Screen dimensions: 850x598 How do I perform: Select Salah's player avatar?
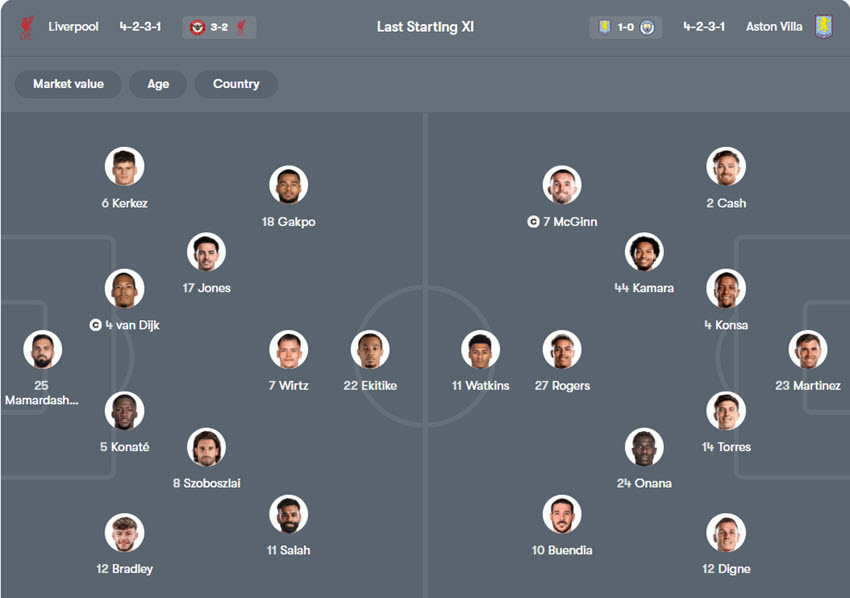click(x=288, y=514)
